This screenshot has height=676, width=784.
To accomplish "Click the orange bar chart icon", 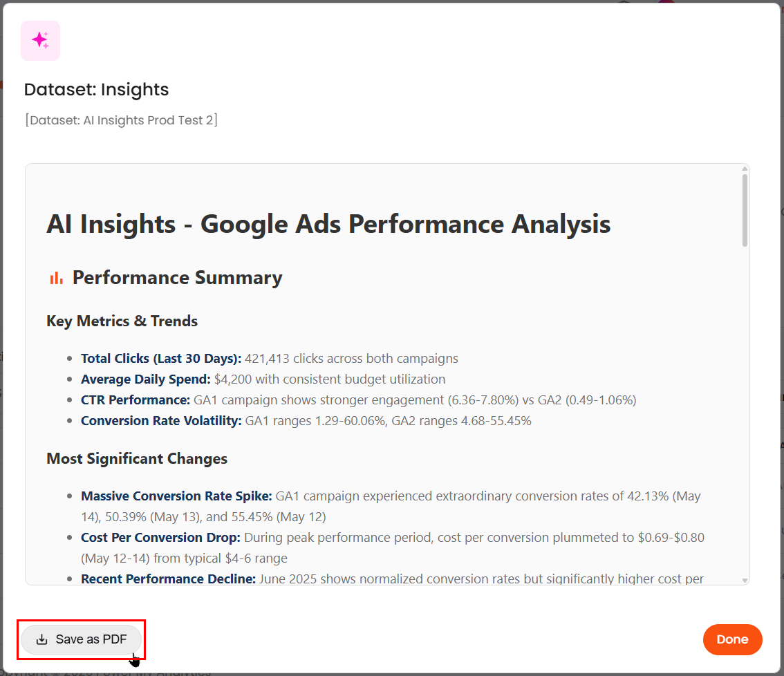I will [56, 278].
